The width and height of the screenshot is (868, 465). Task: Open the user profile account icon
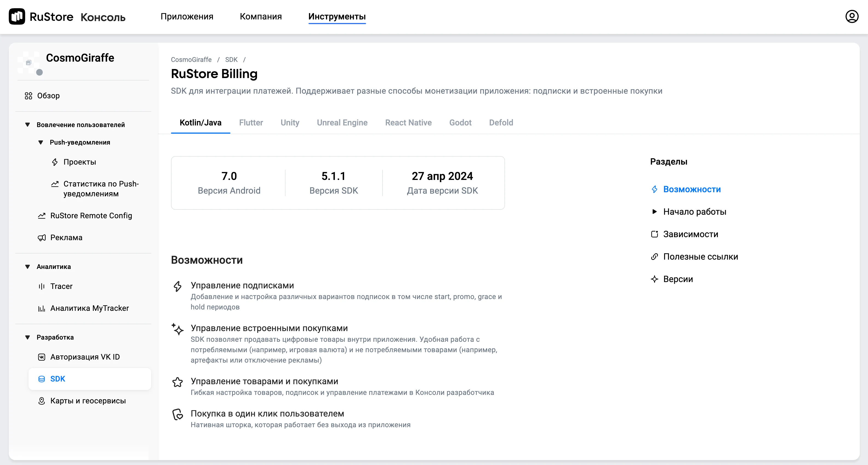coord(852,16)
